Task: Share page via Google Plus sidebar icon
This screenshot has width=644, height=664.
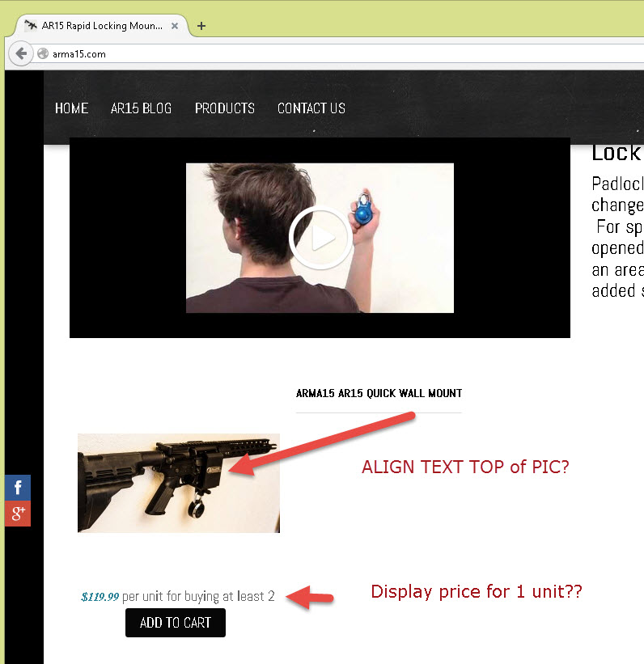Action: tap(18, 514)
